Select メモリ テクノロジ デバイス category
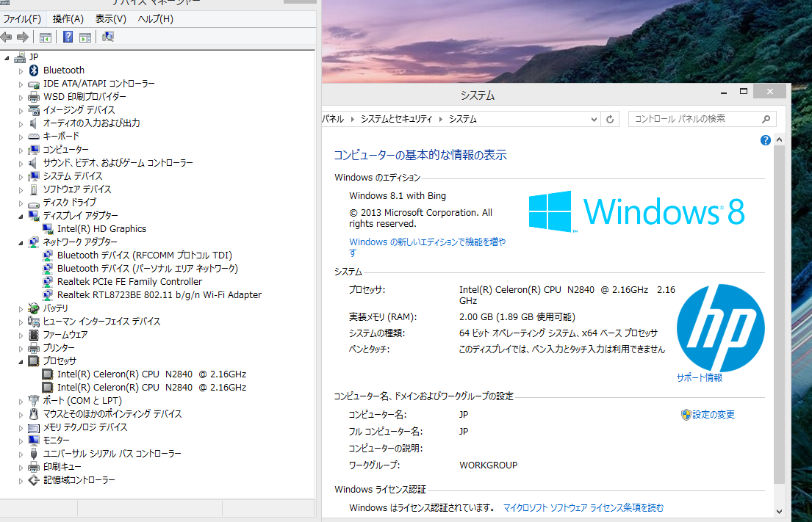 click(x=85, y=427)
